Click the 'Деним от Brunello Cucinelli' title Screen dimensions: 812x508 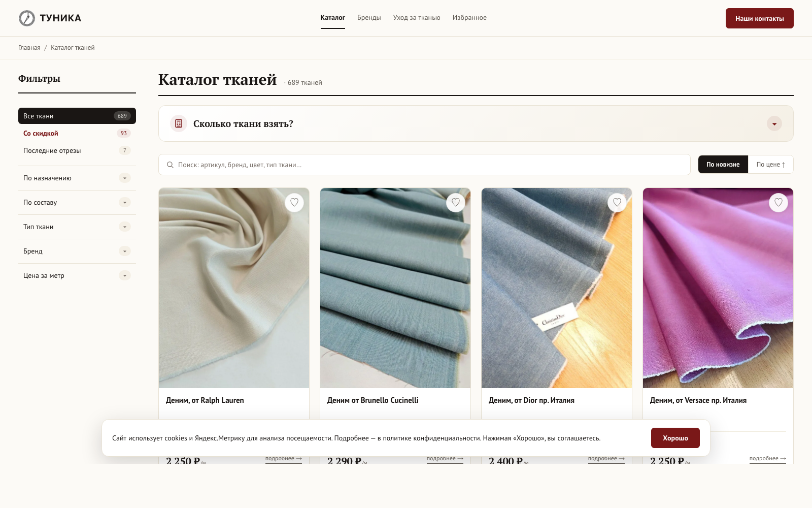373,400
